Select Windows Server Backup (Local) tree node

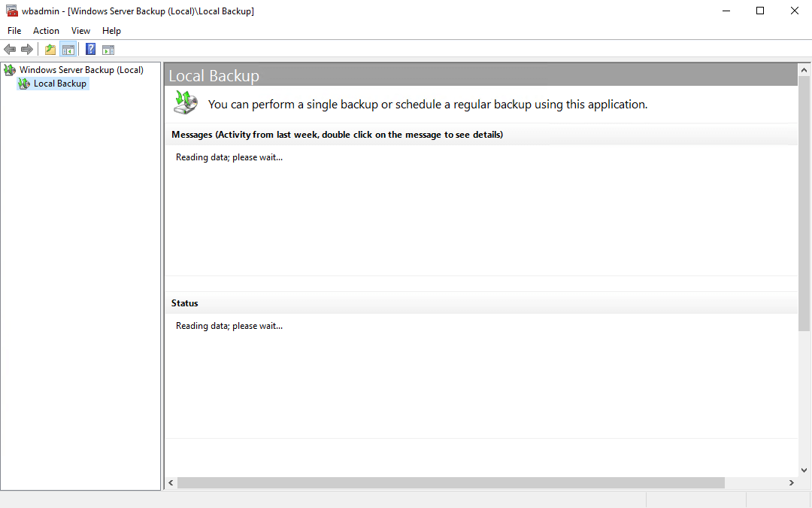pyautogui.click(x=81, y=69)
